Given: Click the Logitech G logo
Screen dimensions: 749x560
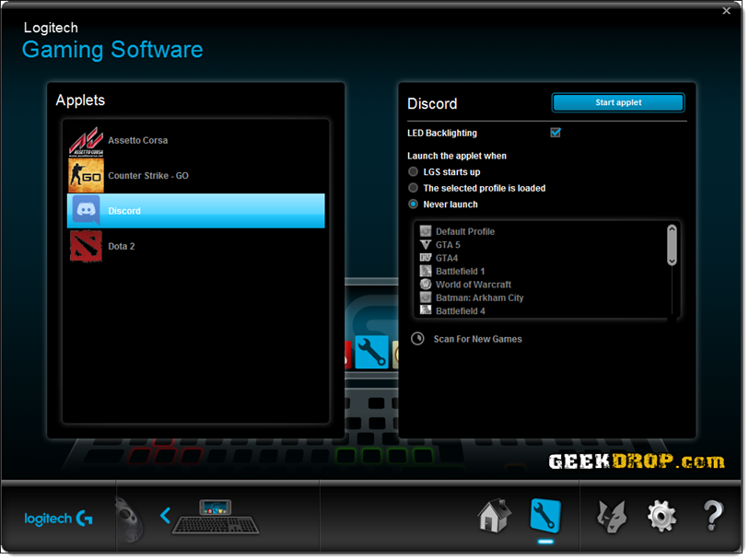Looking at the screenshot, I should click(58, 519).
